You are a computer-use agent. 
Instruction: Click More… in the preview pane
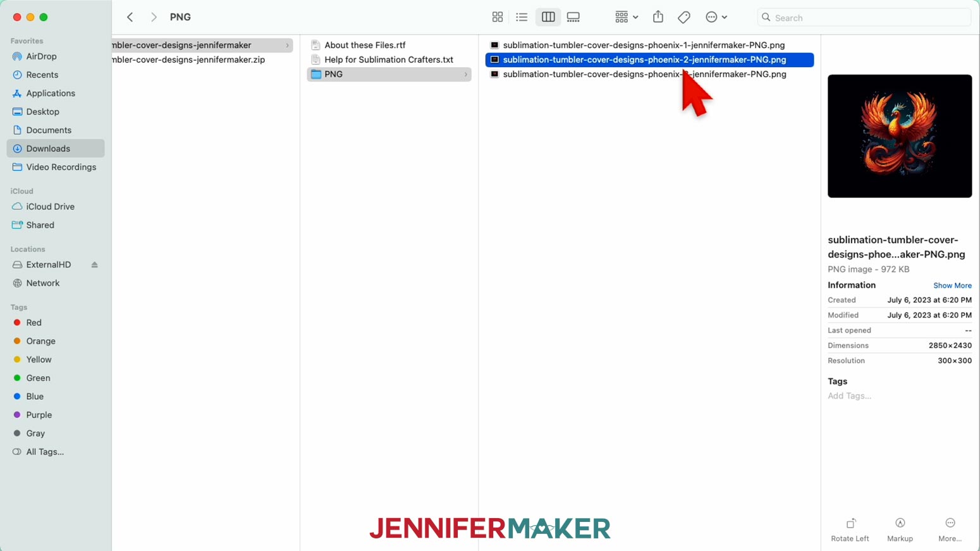pyautogui.click(x=950, y=530)
